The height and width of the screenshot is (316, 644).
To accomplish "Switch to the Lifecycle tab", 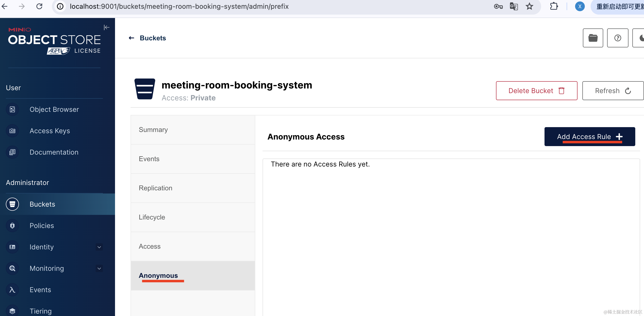I will click(x=152, y=217).
